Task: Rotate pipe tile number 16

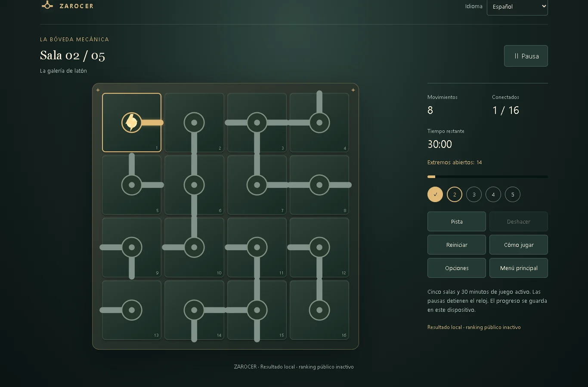Action: click(x=319, y=310)
